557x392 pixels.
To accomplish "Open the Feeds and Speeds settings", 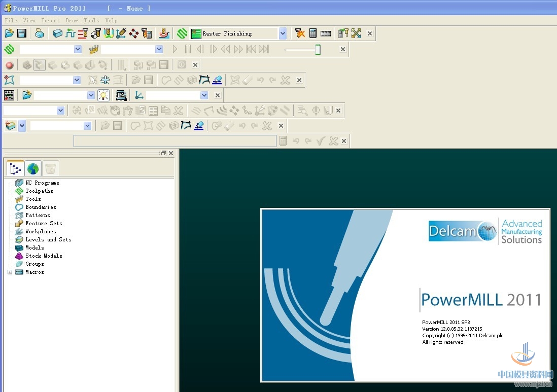I will click(x=71, y=33).
